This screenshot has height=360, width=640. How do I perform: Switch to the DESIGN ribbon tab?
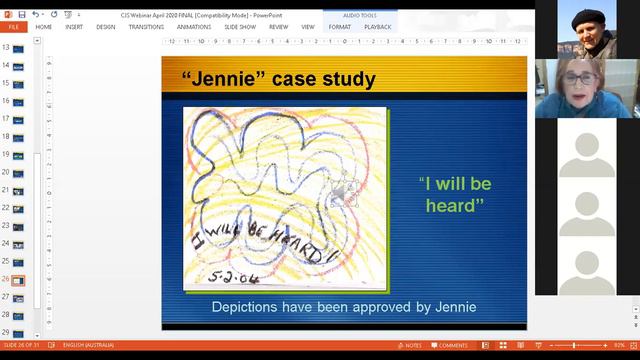pos(106,27)
